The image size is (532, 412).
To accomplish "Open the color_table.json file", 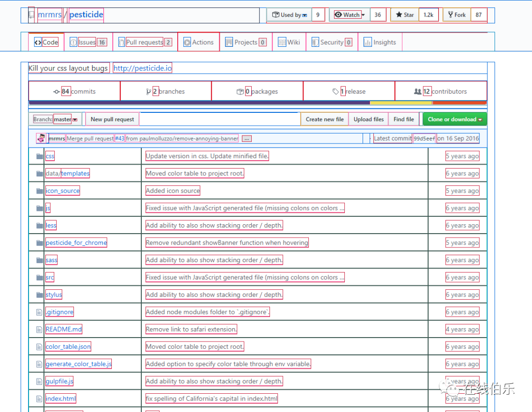I will [x=68, y=346].
